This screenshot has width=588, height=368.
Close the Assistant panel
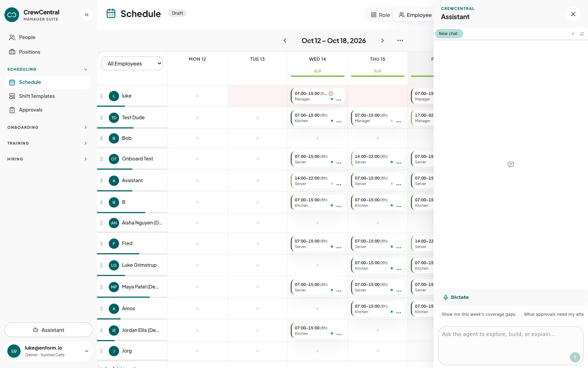pos(573,14)
